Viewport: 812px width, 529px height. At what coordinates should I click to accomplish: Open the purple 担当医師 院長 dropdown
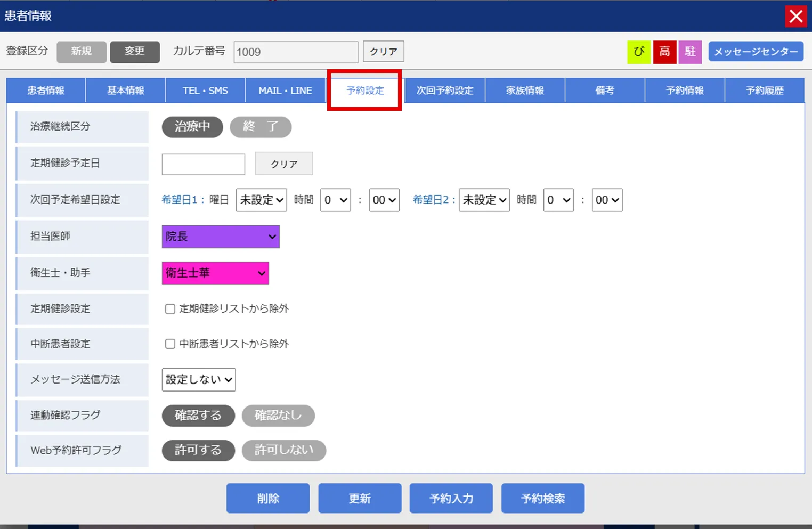coord(221,237)
